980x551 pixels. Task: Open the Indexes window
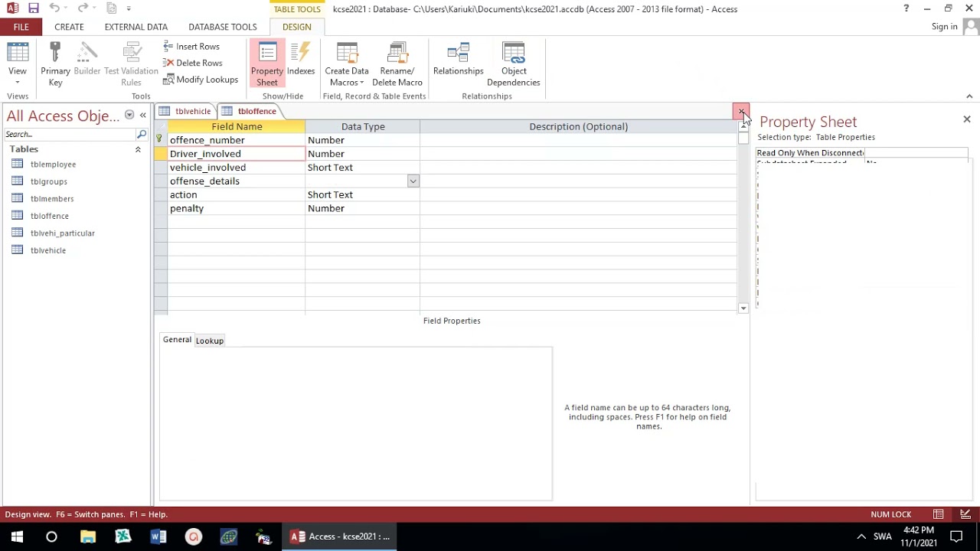(301, 60)
